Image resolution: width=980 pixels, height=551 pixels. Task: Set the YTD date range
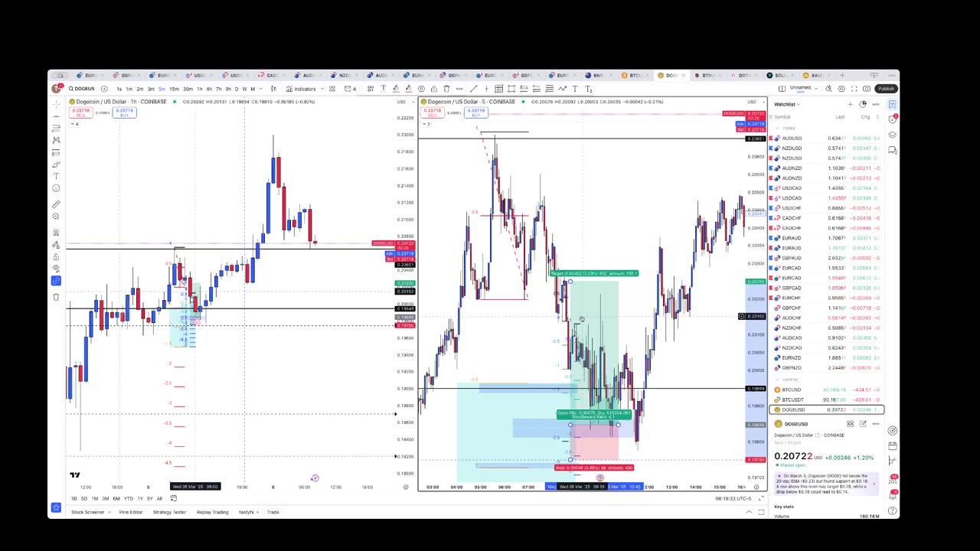[x=128, y=498]
